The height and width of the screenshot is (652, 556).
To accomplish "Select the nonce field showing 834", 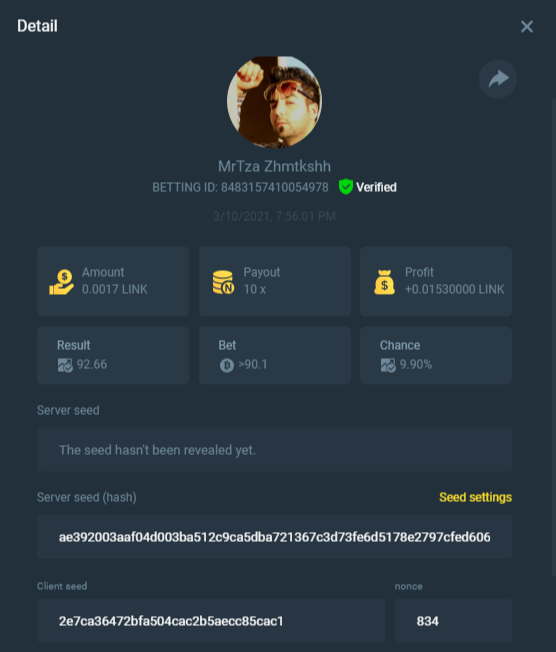I will click(x=453, y=620).
